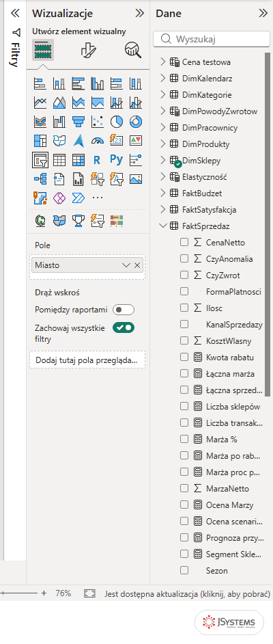
Task: Tick the FormaPlatnosci checkbox
Action: tap(184, 292)
